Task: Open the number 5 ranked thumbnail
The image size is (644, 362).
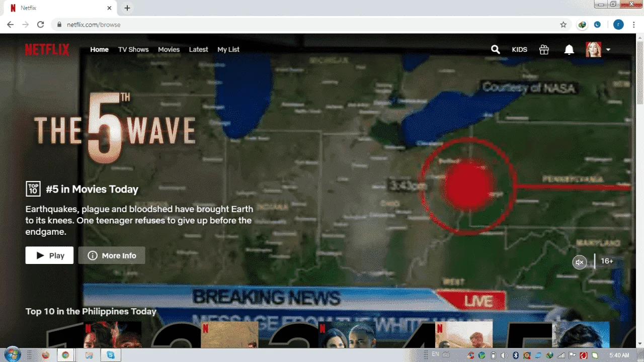Action: pyautogui.click(x=581, y=335)
